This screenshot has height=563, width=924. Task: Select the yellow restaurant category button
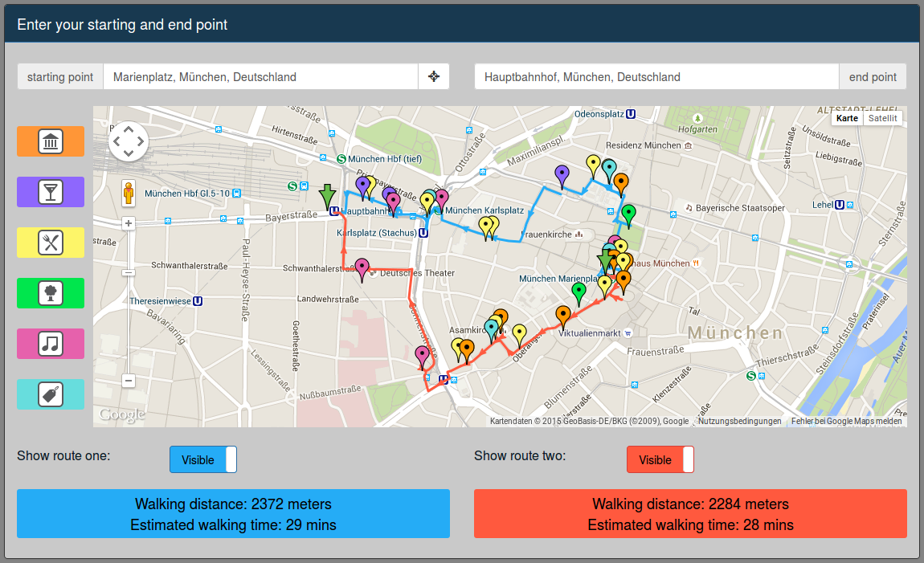pos(51,243)
